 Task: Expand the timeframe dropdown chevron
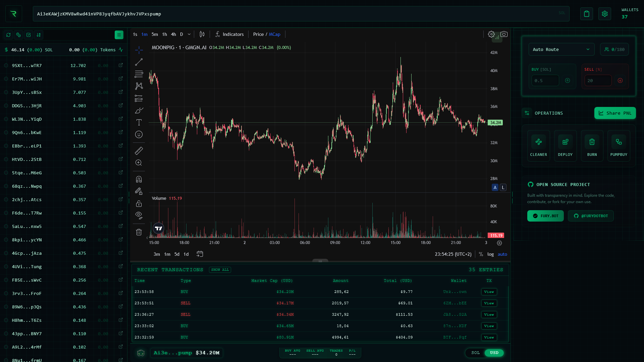(189, 34)
